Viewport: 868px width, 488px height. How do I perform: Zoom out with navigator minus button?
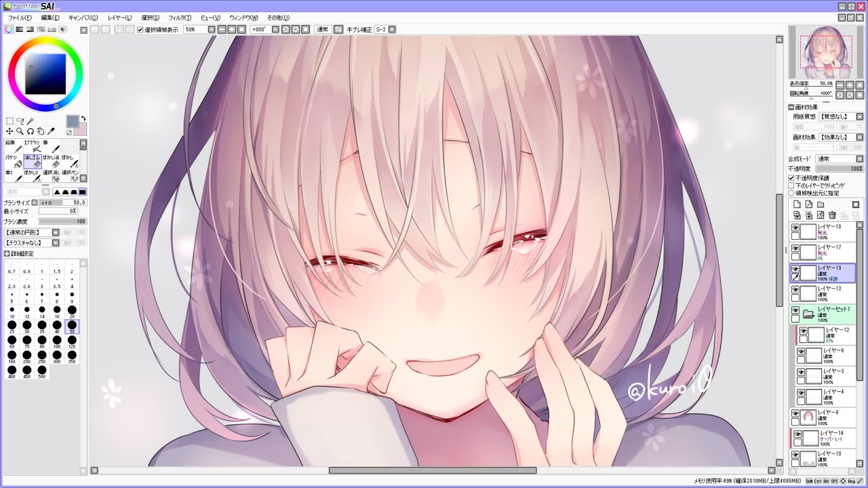pyautogui.click(x=840, y=85)
